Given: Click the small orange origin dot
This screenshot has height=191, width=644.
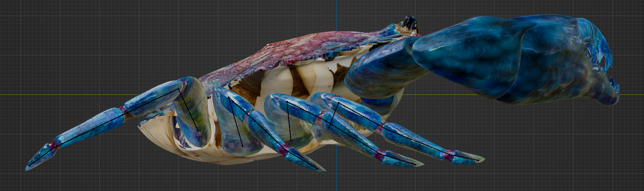Looking at the screenshot, I should tap(336, 94).
